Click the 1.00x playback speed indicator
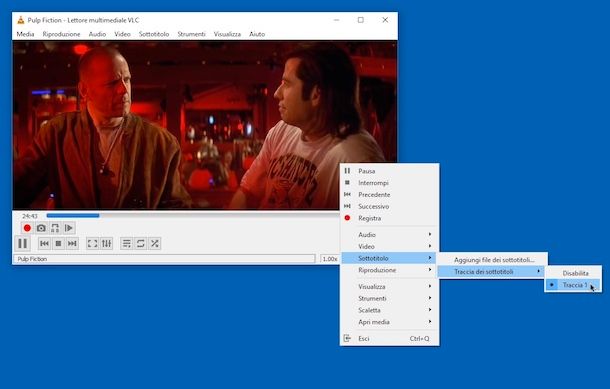610x389 pixels. point(330,259)
